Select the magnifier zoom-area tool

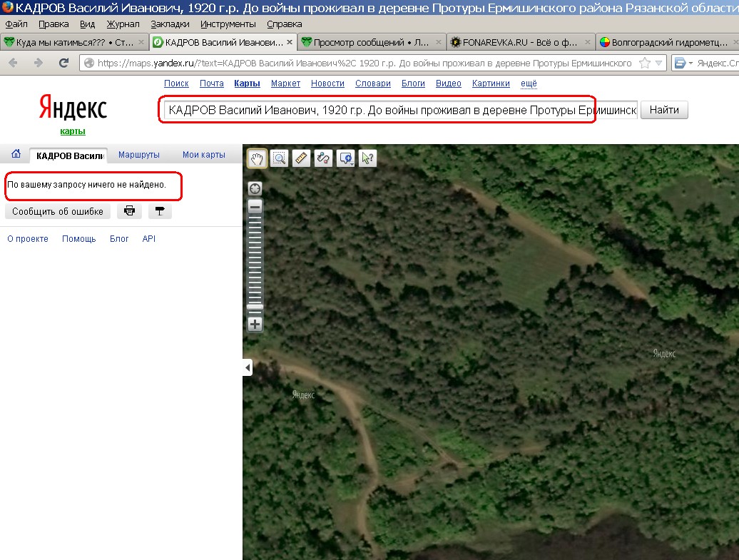click(x=280, y=158)
